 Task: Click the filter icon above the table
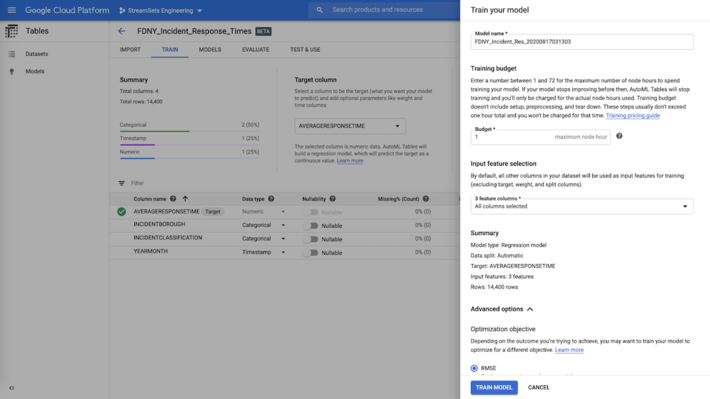121,183
